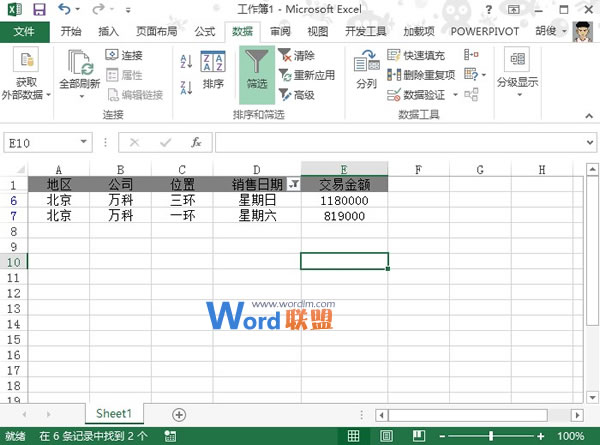Open Connections in the Data ribbon

pos(124,55)
